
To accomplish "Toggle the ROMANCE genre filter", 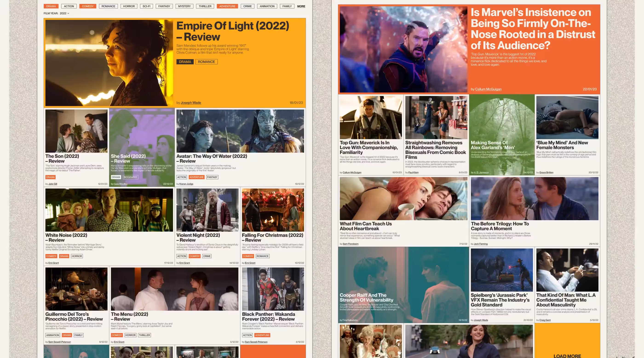I will (x=108, y=6).
